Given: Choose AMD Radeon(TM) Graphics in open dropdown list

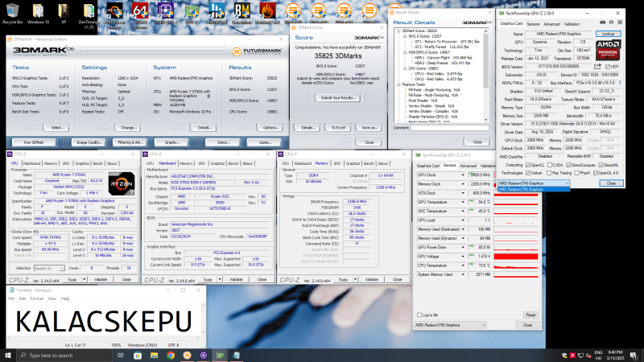Looking at the screenshot, I should pos(534,189).
